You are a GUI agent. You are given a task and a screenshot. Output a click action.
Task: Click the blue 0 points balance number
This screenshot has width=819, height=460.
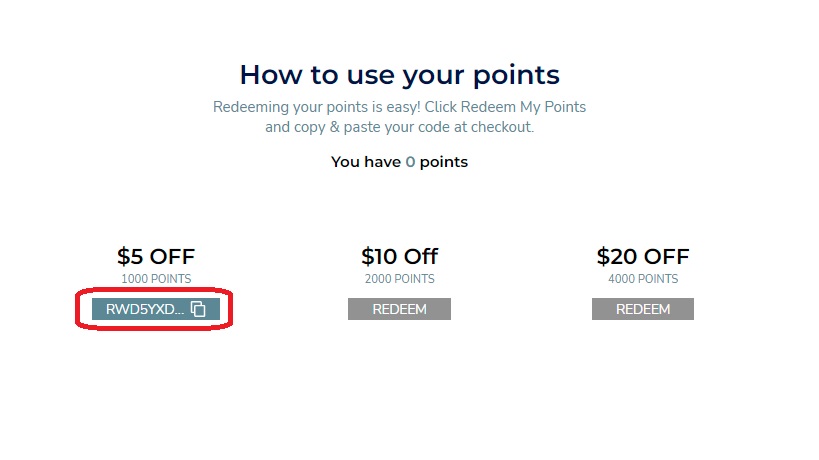click(410, 162)
